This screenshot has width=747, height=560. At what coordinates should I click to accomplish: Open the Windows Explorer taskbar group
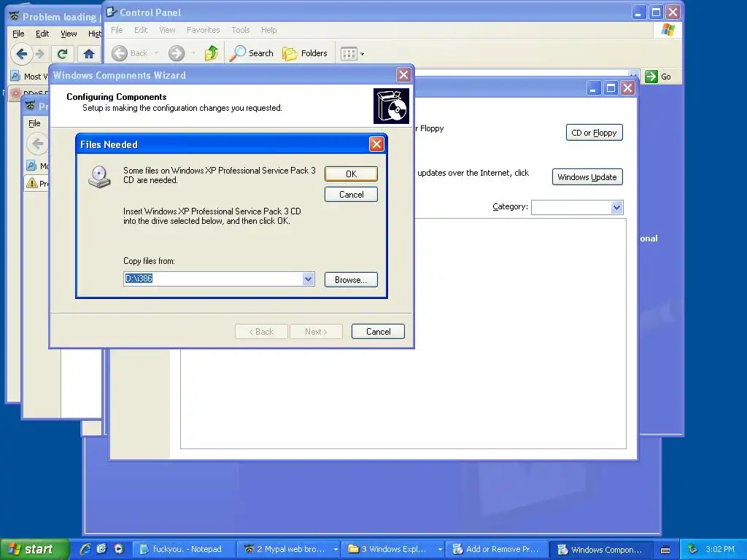click(x=393, y=549)
